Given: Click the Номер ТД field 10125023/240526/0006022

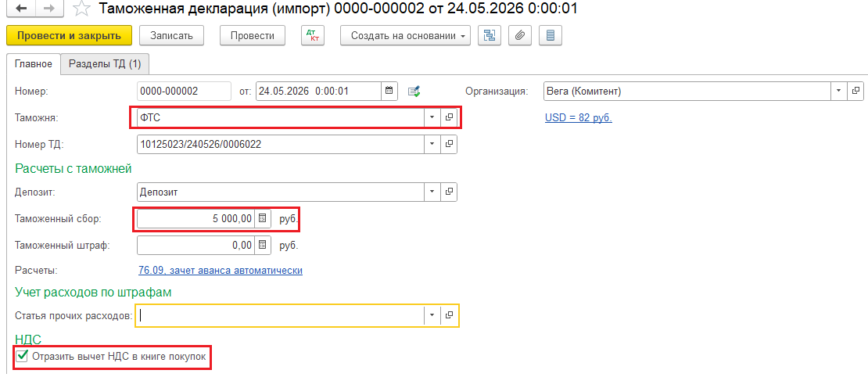Looking at the screenshot, I should coord(280,144).
